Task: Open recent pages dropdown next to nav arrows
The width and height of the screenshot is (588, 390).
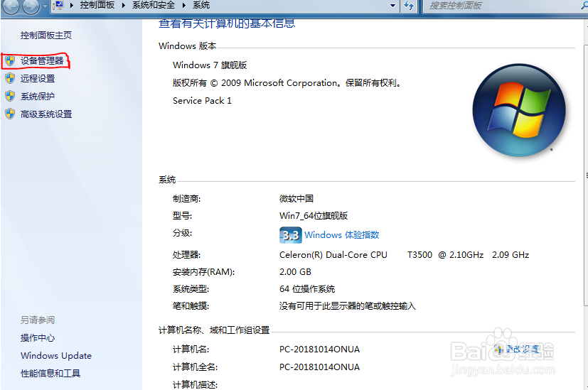Action: click(45, 6)
